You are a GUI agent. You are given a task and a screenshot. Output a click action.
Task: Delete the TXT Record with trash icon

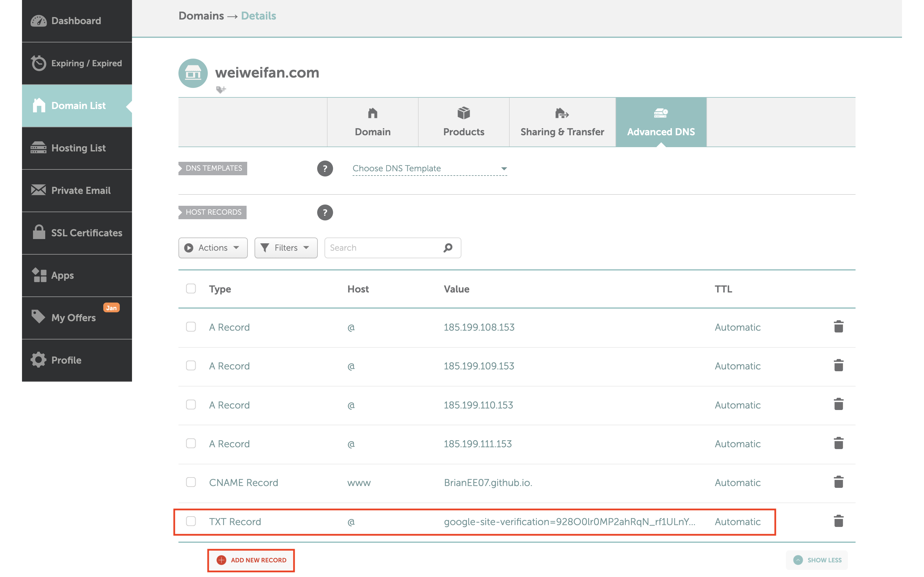[x=838, y=521]
